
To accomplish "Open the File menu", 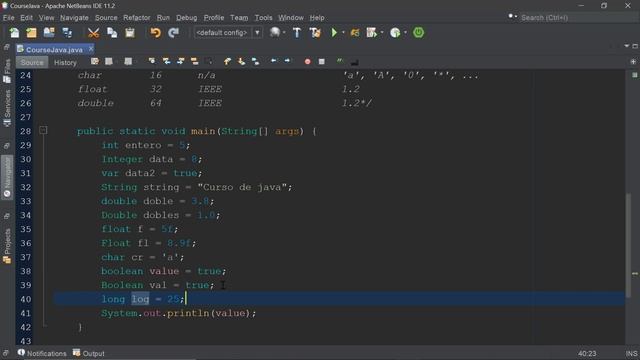I will (9, 18).
